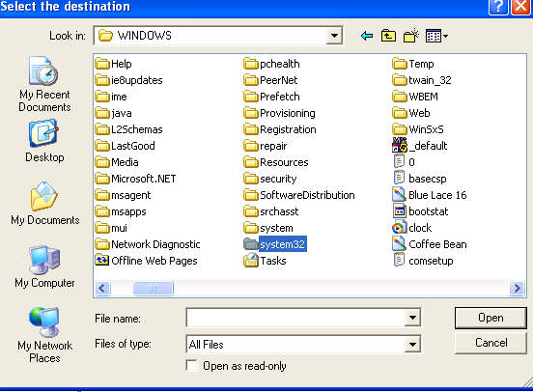Click the horizontal scrollbar right arrow
This screenshot has height=392, width=533.
pyautogui.click(x=517, y=289)
